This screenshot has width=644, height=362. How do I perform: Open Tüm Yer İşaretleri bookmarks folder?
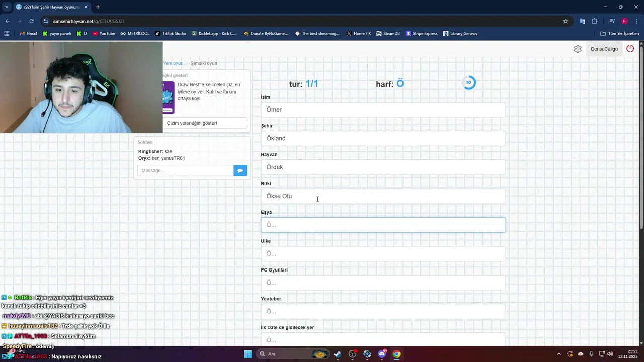tap(620, 34)
